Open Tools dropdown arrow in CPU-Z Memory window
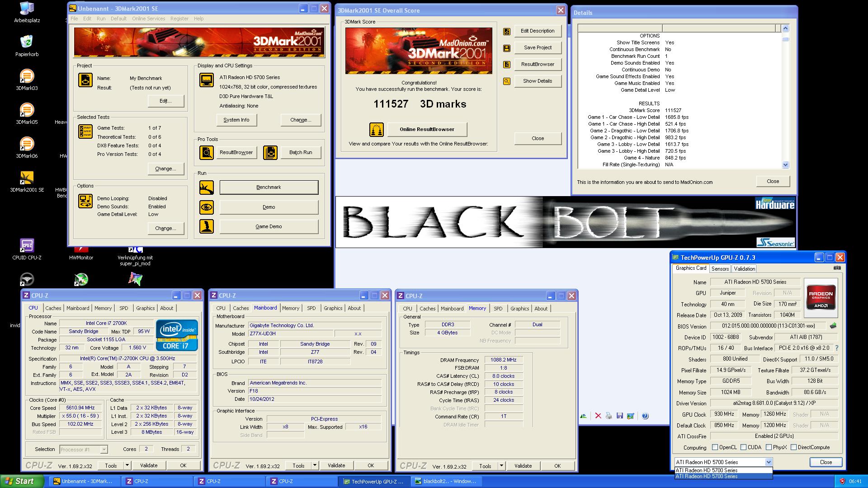Viewport: 868px width, 488px height. tap(501, 465)
